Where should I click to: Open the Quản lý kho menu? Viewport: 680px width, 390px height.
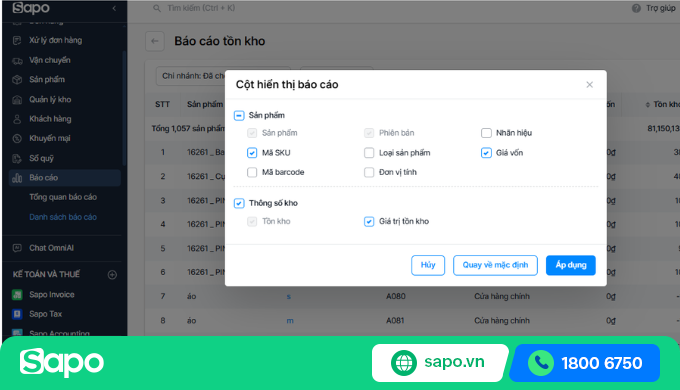tap(50, 100)
